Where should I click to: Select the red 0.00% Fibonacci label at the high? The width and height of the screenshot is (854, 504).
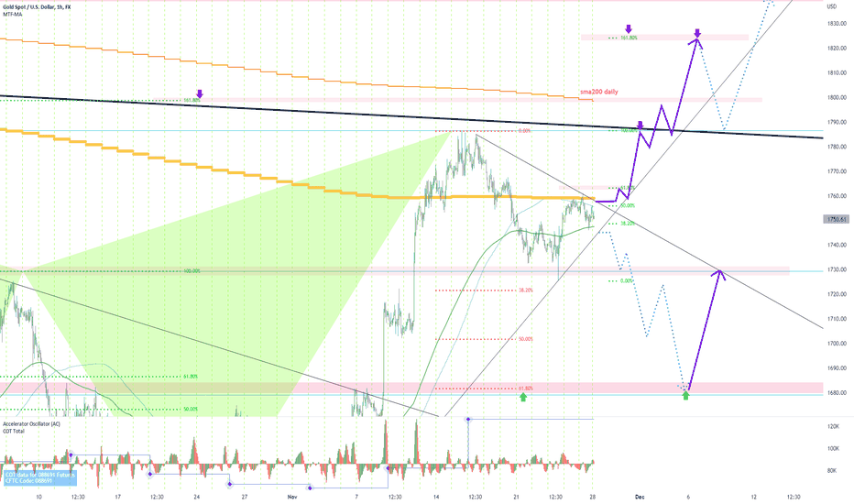(524, 131)
